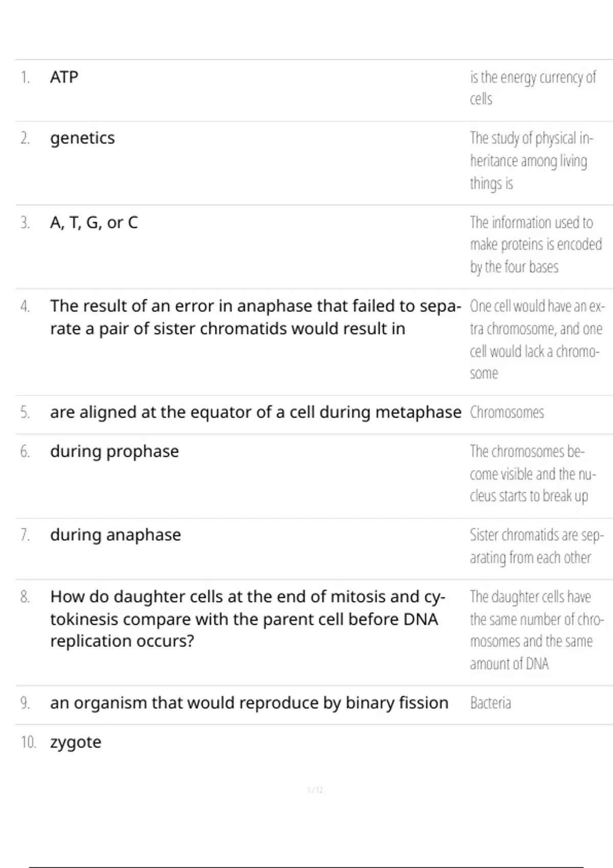Click the answer "Chromosomes"

point(507,413)
